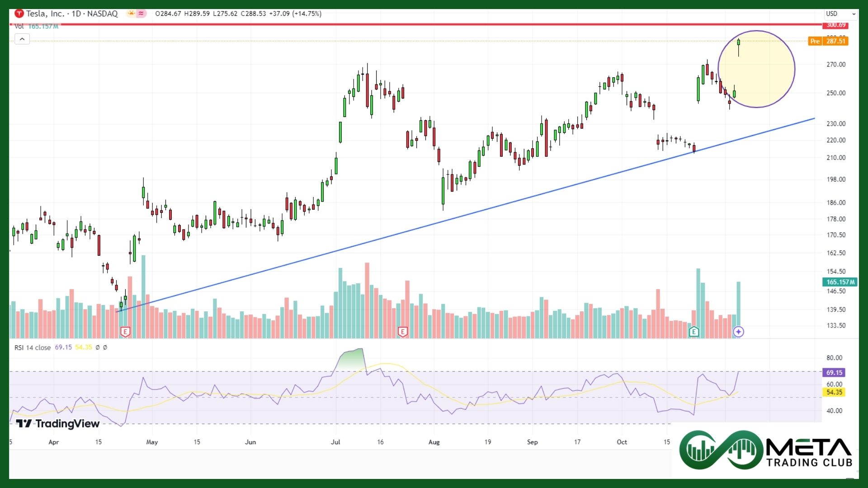Viewport: 868px width, 488px height.
Task: Click the 146.50 price axis label
Action: pos(836,291)
